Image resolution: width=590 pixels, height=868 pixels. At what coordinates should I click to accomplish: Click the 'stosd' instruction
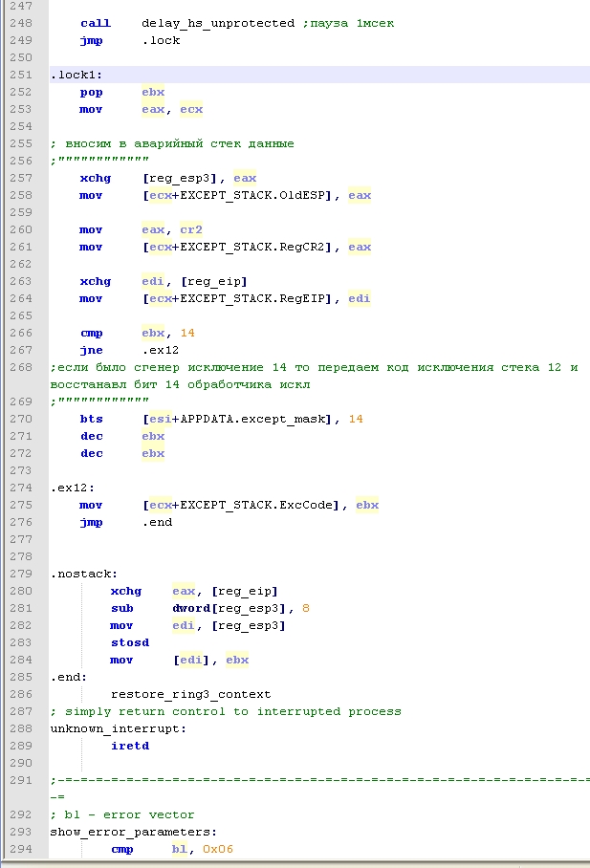pyautogui.click(x=130, y=642)
